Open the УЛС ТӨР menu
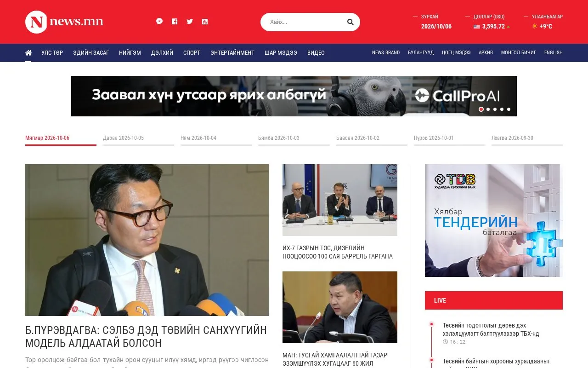The width and height of the screenshot is (588, 368). pyautogui.click(x=52, y=53)
